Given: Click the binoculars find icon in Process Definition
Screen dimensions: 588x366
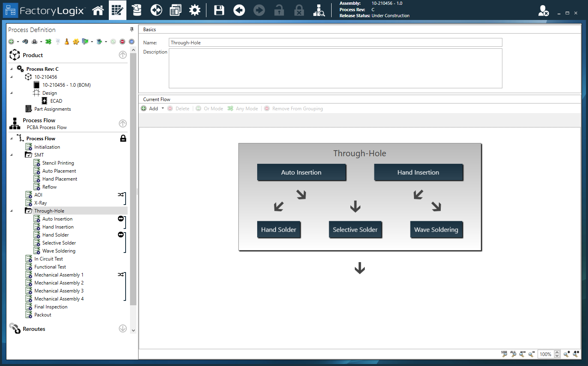Looking at the screenshot, I should click(25, 42).
